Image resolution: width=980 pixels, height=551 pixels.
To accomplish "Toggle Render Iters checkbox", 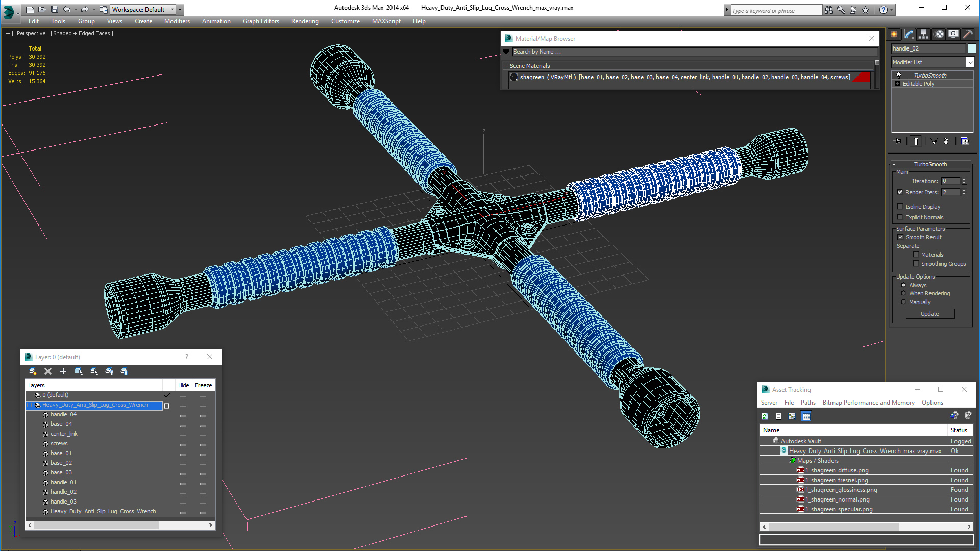I will tap(900, 192).
